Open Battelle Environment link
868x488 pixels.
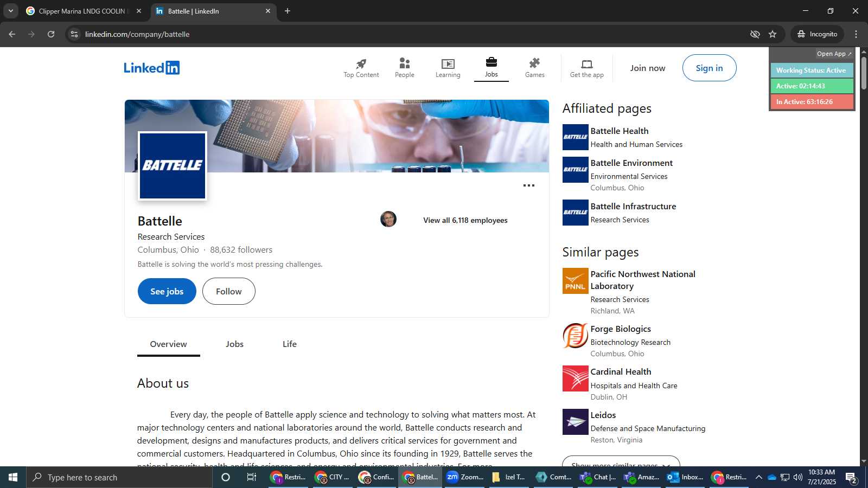click(631, 163)
